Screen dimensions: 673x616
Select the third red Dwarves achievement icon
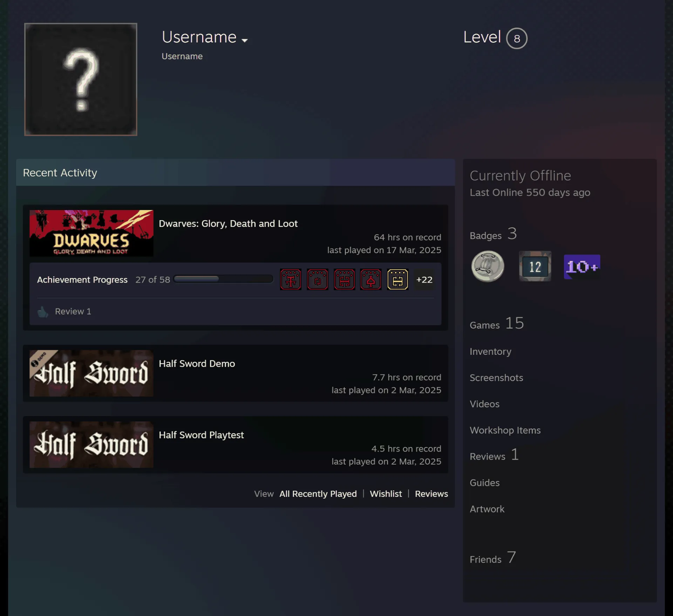[345, 279]
